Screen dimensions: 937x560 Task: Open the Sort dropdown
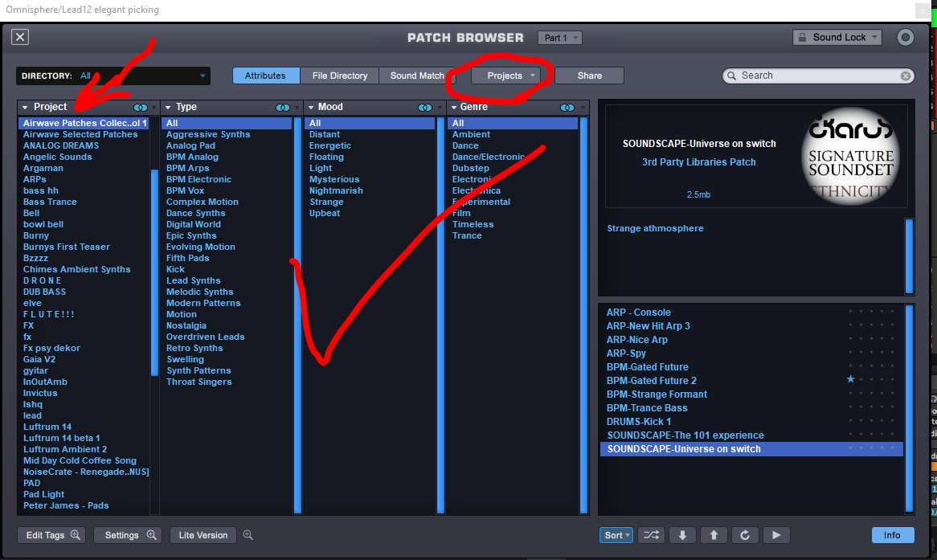(616, 535)
